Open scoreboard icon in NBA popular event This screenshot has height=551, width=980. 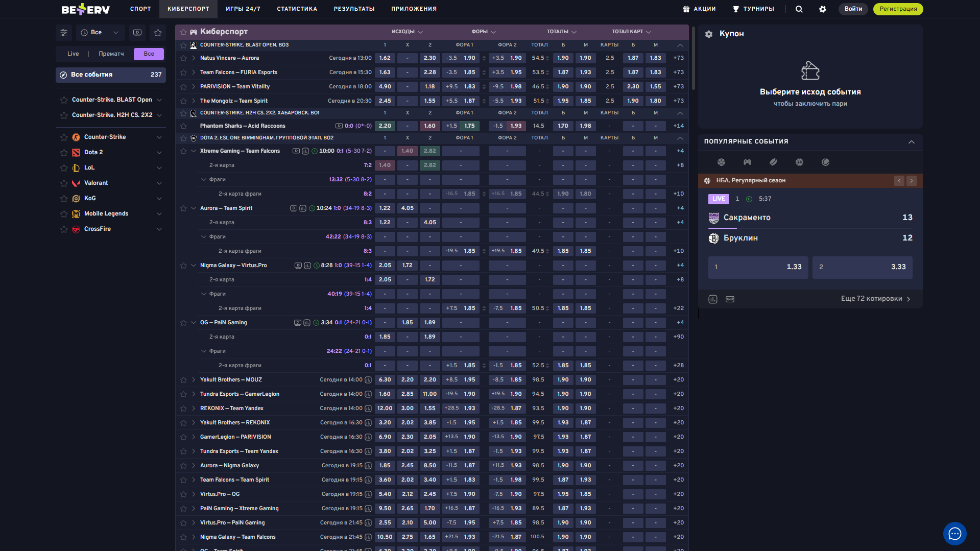click(730, 299)
